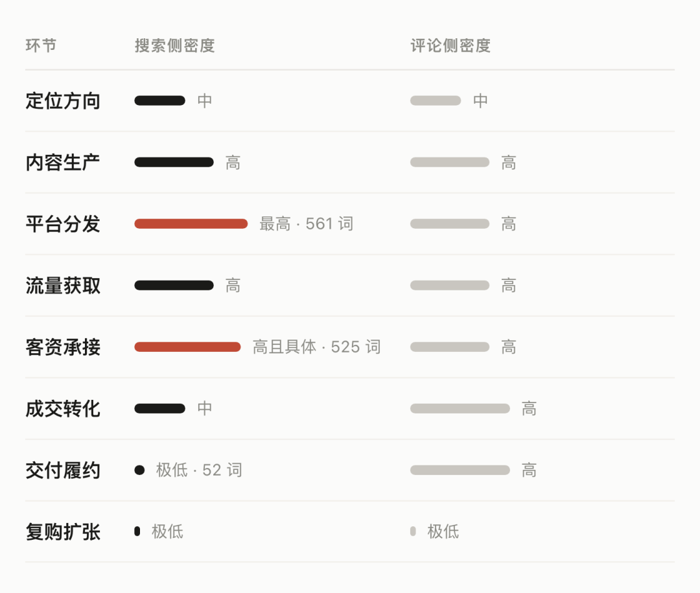700x593 pixels.
Task: Select the 评论侧密度 column header
Action: coord(450,45)
